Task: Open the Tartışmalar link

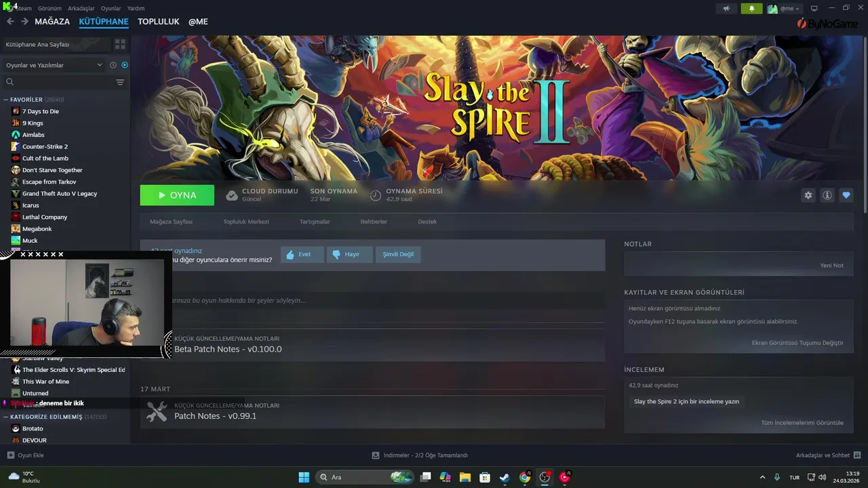Action: (315, 222)
